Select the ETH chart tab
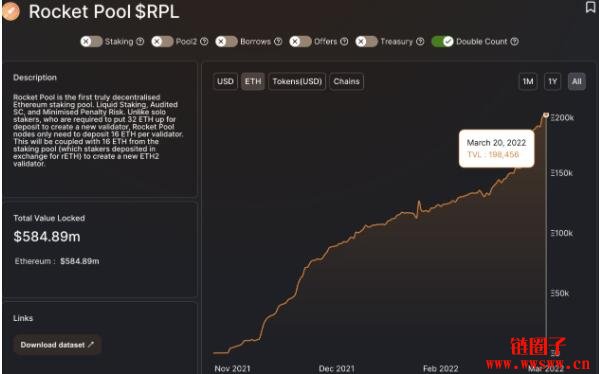The image size is (599, 374). (253, 81)
